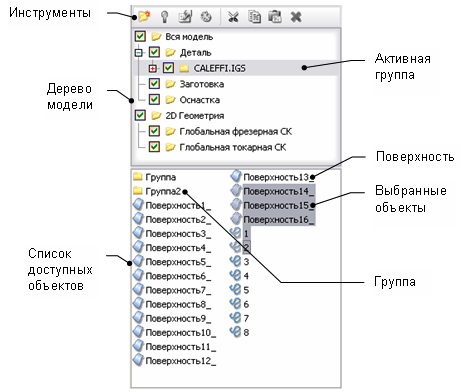Image resolution: width=461 pixels, height=392 pixels.
Task: Click the round globe toolbar icon
Action: (206, 17)
